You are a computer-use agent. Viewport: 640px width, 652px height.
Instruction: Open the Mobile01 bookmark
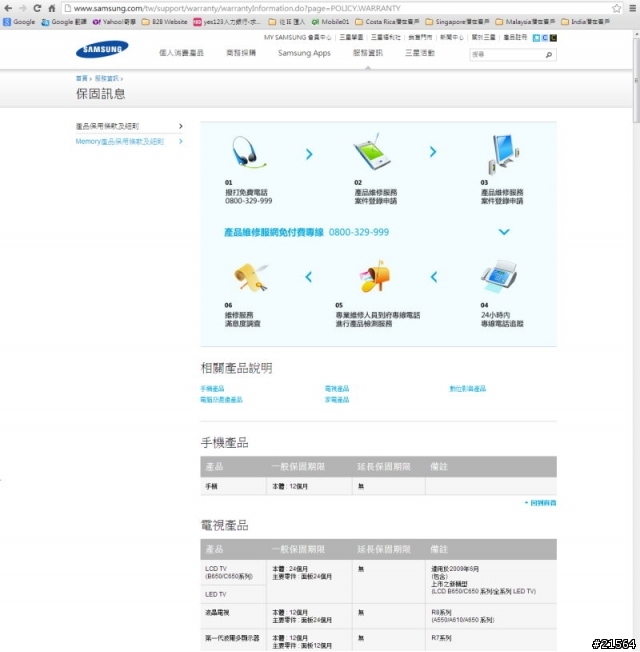click(330, 22)
